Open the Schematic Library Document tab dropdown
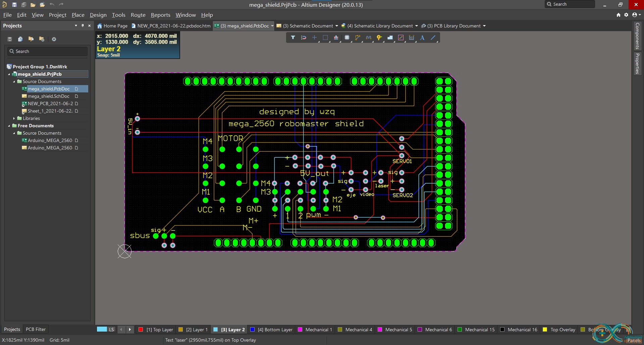644x345 pixels. (x=416, y=26)
